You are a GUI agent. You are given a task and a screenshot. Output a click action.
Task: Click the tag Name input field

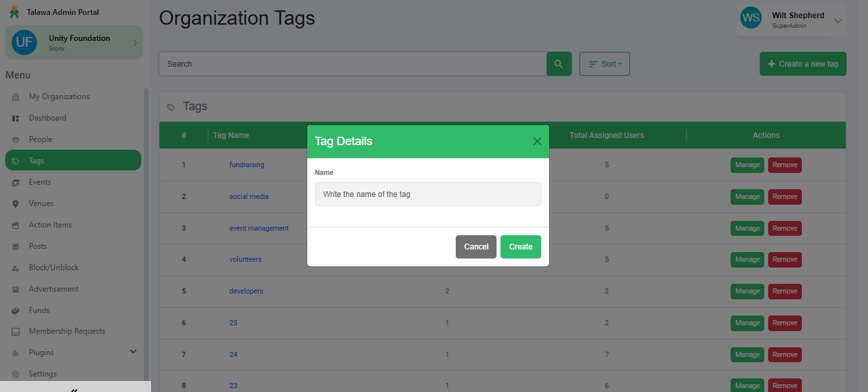coord(428,194)
